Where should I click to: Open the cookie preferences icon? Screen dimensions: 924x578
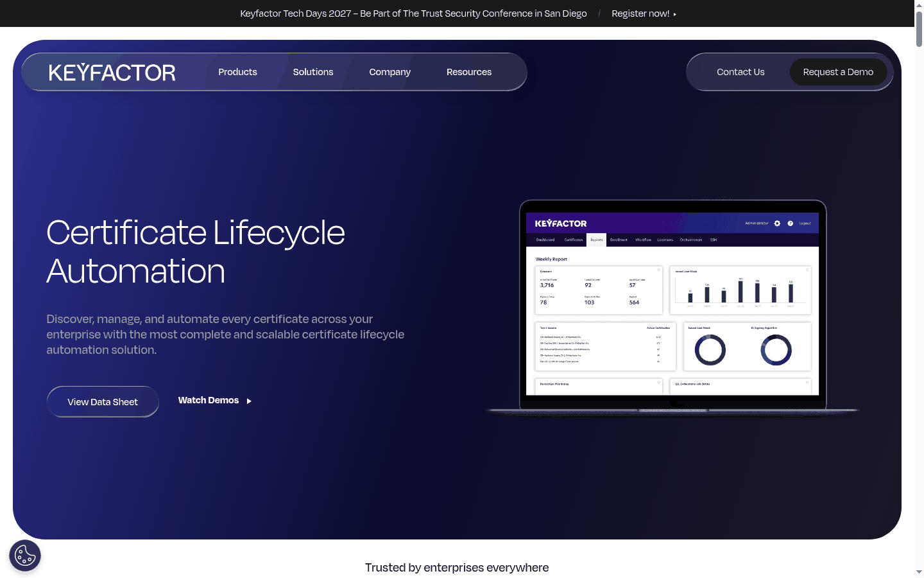click(25, 556)
